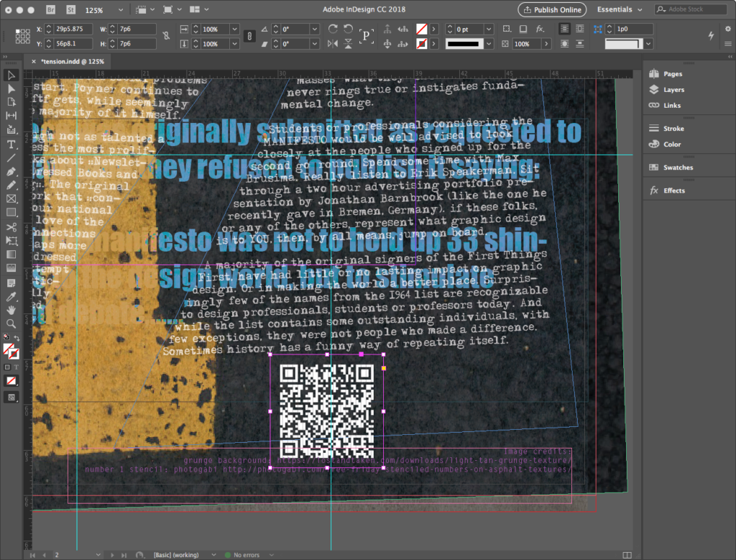Open the stroke weight 0 pt dropdown
This screenshot has height=560, width=736.
coord(488,29)
